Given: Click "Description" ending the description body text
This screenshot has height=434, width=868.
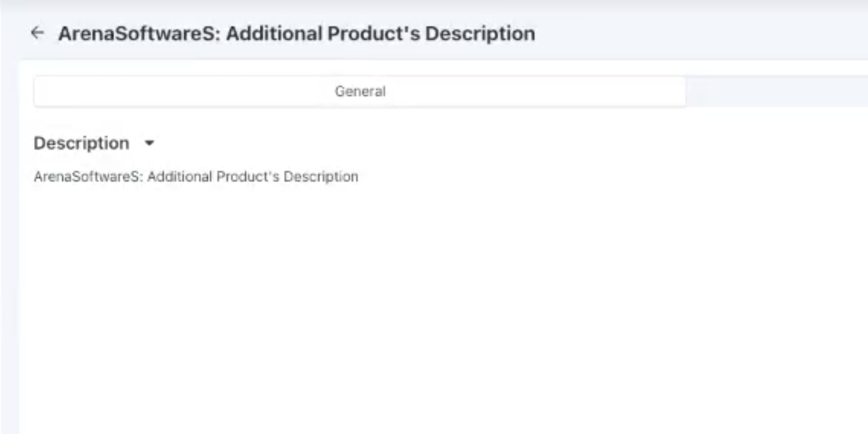Looking at the screenshot, I should tap(321, 177).
